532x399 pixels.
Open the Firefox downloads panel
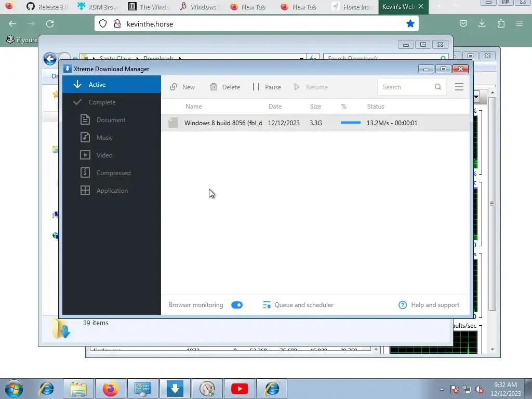click(482, 23)
